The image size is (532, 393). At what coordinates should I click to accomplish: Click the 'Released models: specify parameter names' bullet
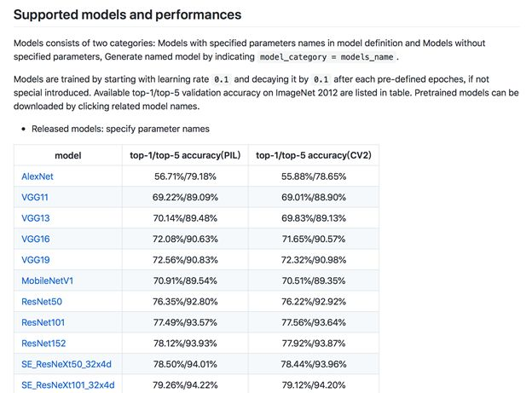coord(120,129)
